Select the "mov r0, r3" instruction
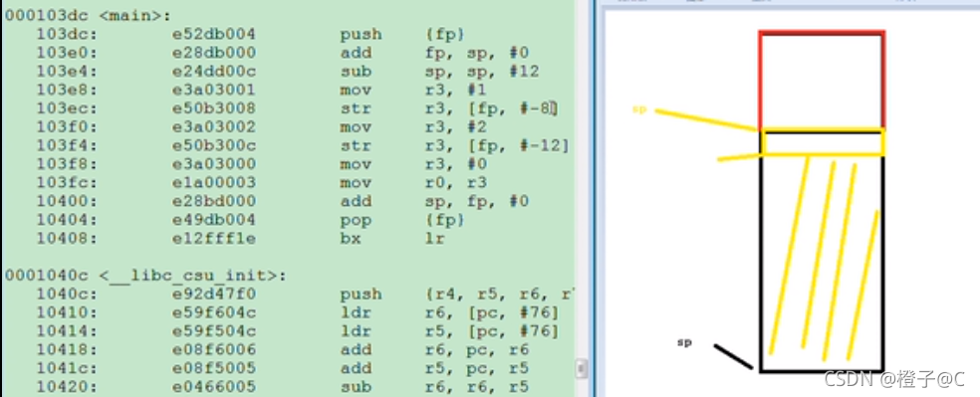980x397 pixels. pos(413,183)
